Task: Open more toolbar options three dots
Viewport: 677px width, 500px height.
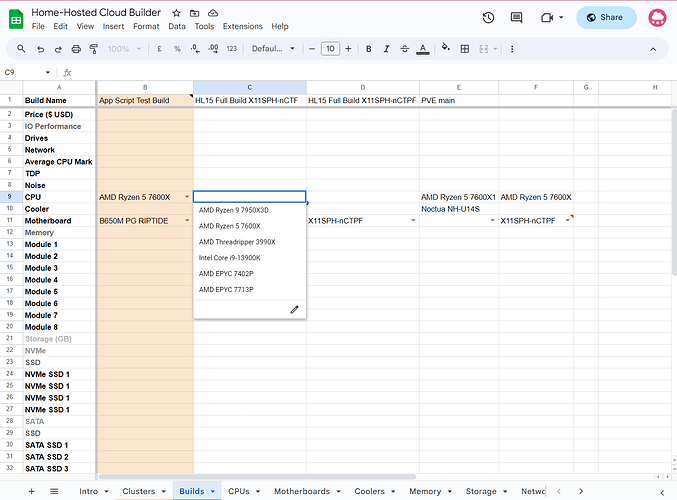Action: coord(512,49)
